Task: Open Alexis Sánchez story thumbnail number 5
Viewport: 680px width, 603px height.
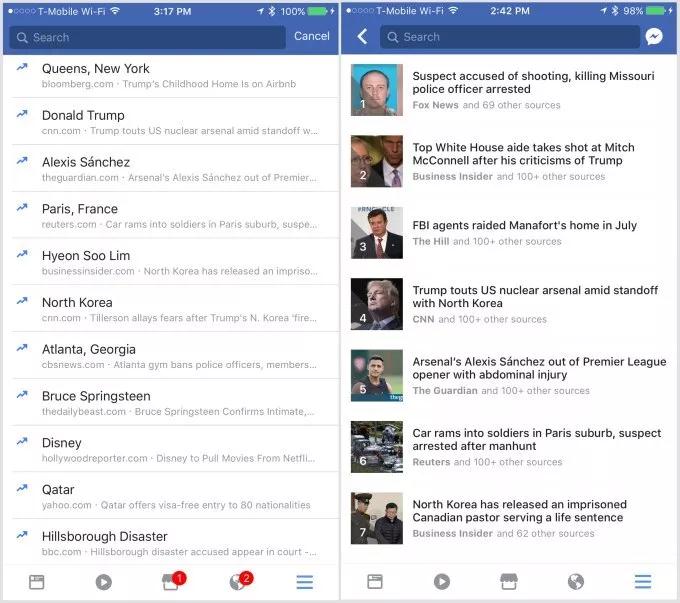Action: (377, 375)
